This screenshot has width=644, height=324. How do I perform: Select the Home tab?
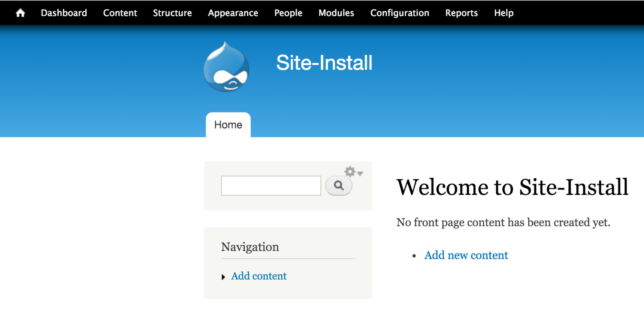click(x=228, y=125)
